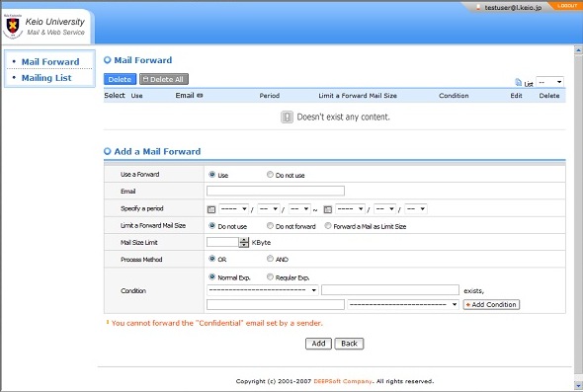Open the start day dropdown
Screen dimensions: 583x392
(x=299, y=209)
